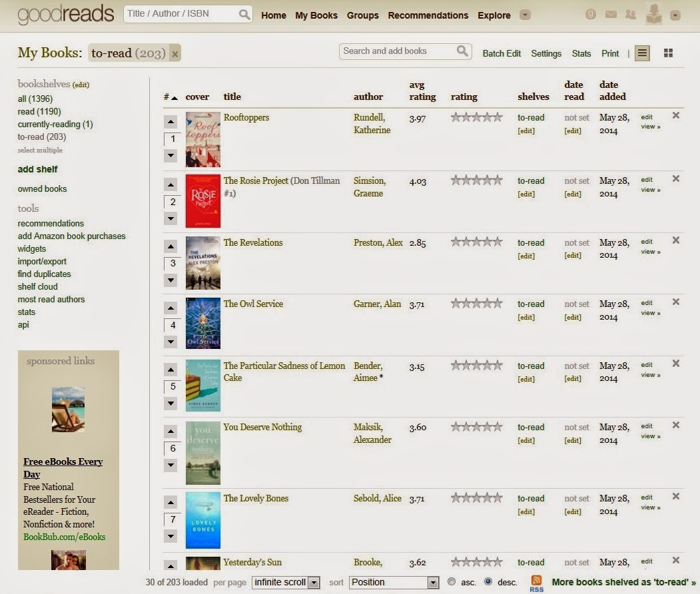Open the currently-reading (1) shelf

(55, 124)
